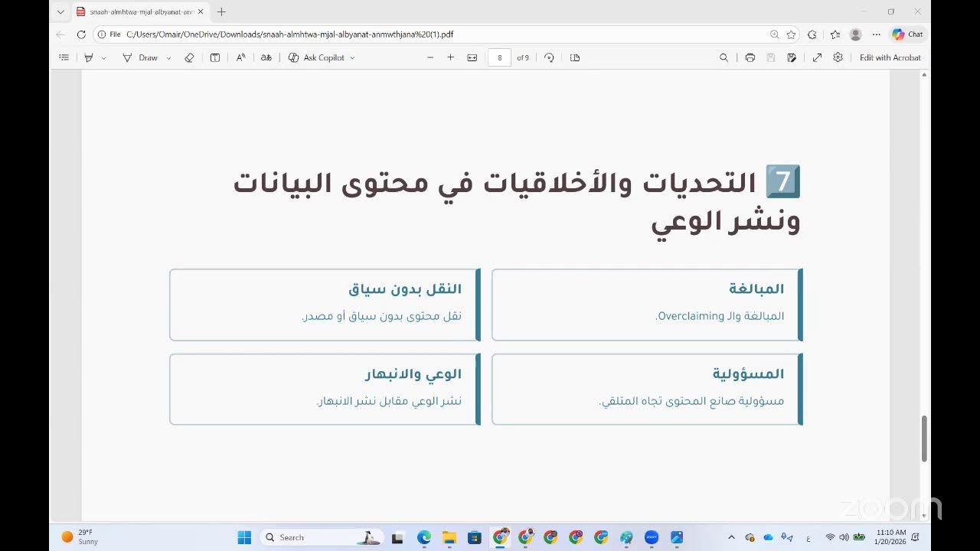The image size is (980, 551).
Task: Enter full screen mode
Action: pyautogui.click(x=817, y=57)
